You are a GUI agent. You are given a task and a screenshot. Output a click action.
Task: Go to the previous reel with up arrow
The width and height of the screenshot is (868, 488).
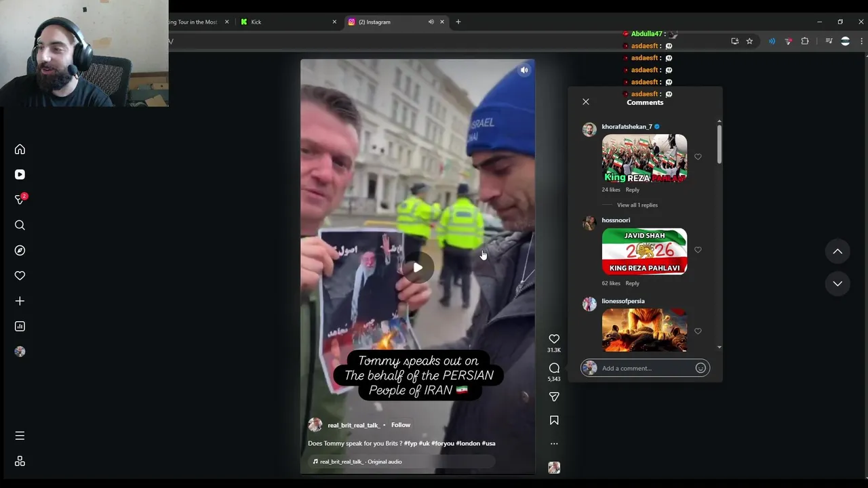(837, 251)
